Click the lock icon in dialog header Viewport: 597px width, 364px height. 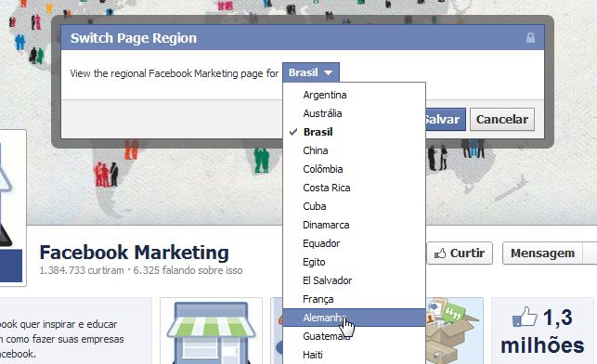pyautogui.click(x=530, y=38)
